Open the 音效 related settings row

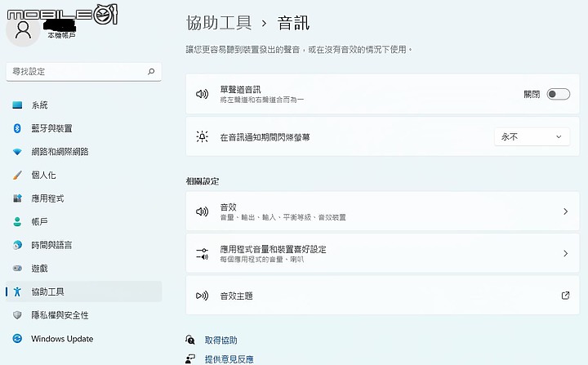(x=382, y=211)
